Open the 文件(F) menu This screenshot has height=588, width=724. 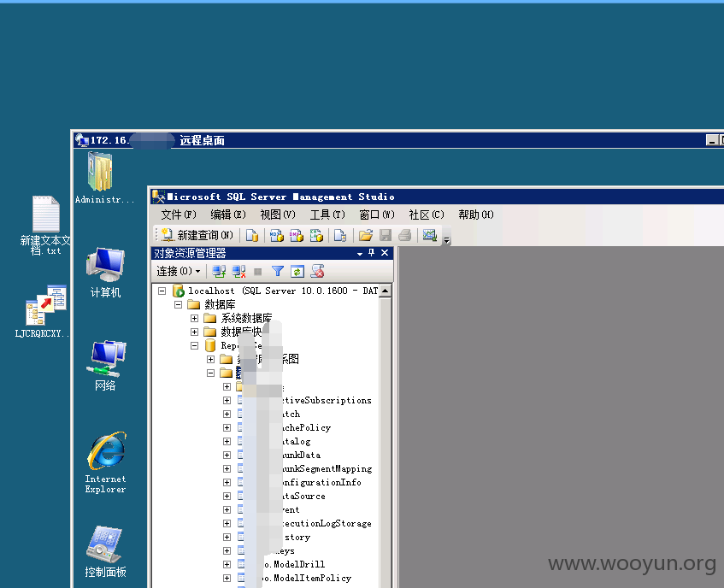point(179,215)
